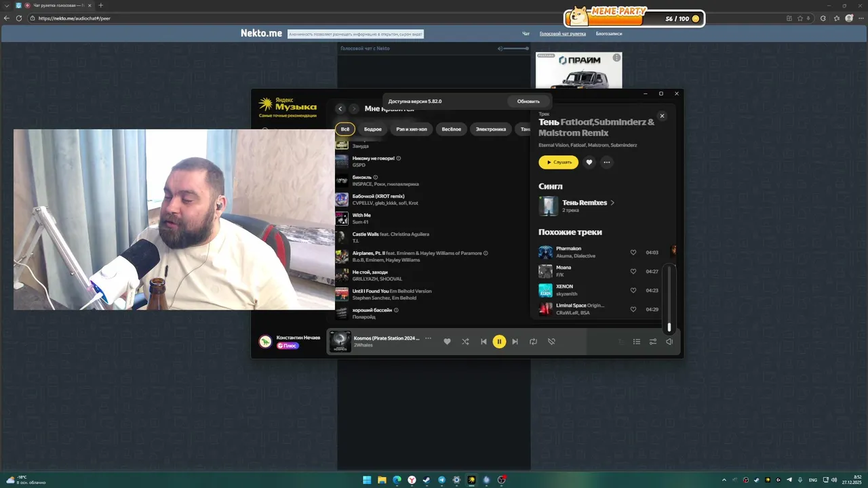Like the XENON similar track

633,290
